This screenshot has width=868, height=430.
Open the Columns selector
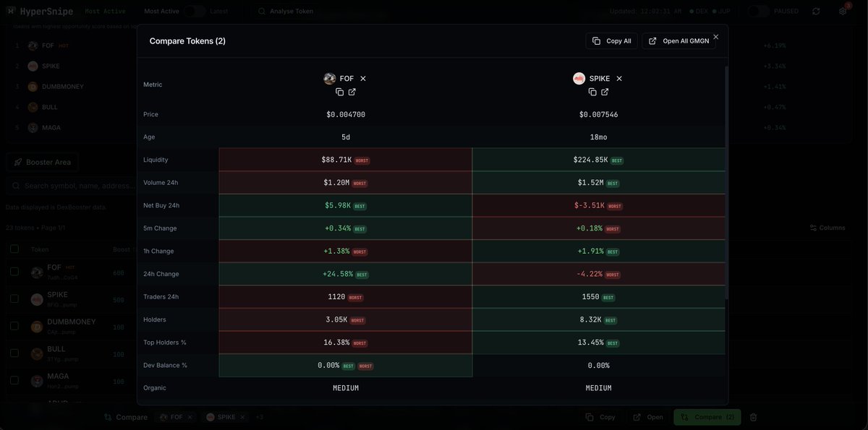pos(827,228)
